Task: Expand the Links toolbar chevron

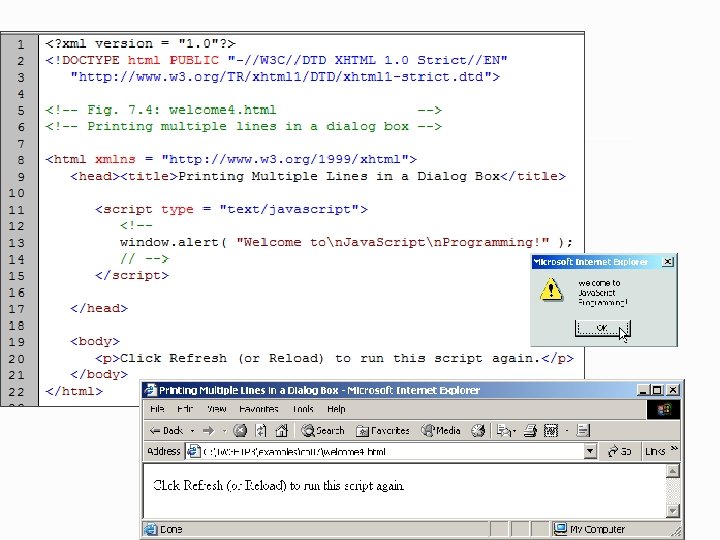Action: [674, 448]
